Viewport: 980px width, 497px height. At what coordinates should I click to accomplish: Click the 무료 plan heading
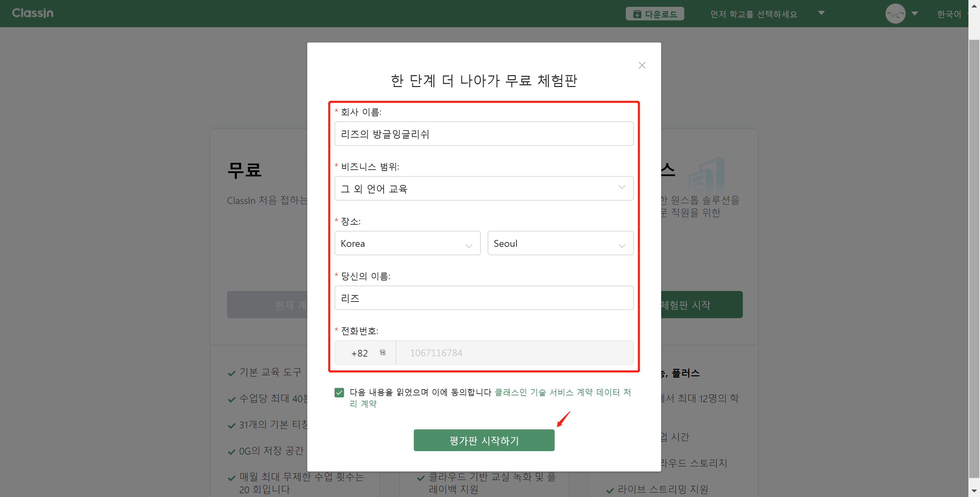click(x=244, y=170)
